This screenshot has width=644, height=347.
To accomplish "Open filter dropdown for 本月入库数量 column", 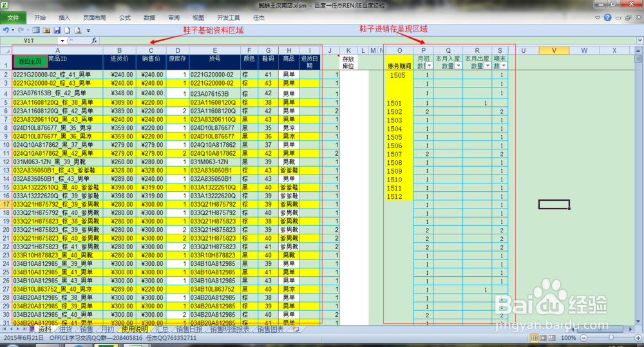I will coord(459,66).
